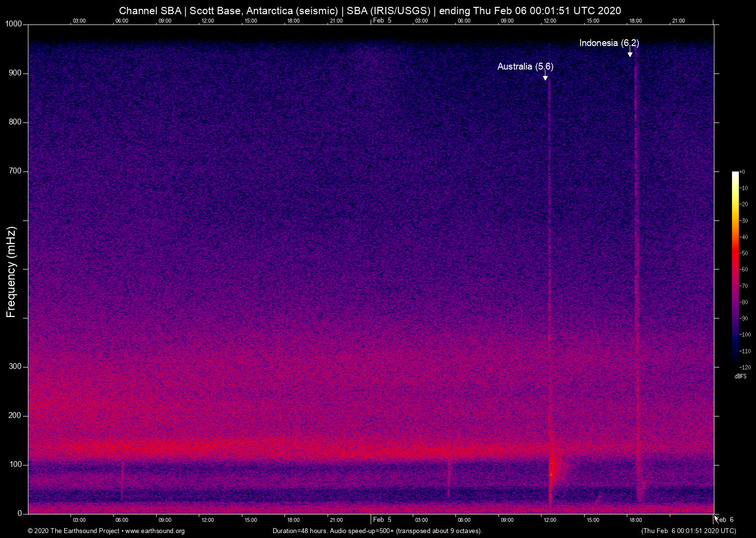Click the arrow marker below Indonesia (6.2)
Screen dimensions: 756x538
click(x=630, y=53)
